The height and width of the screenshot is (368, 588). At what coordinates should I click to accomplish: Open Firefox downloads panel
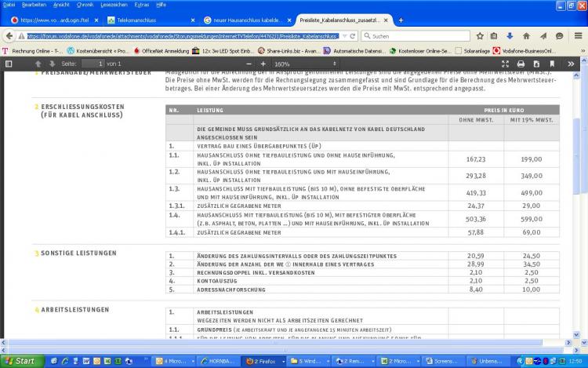point(510,36)
